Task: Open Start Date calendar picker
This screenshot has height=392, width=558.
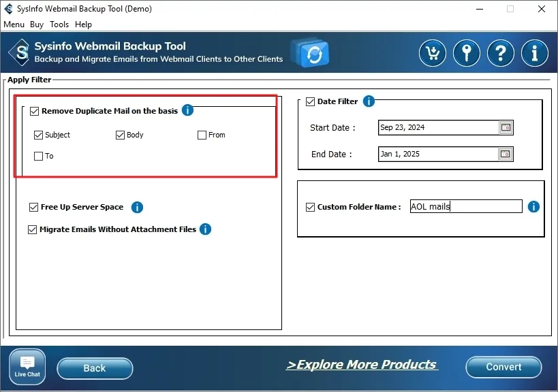Action: click(506, 127)
